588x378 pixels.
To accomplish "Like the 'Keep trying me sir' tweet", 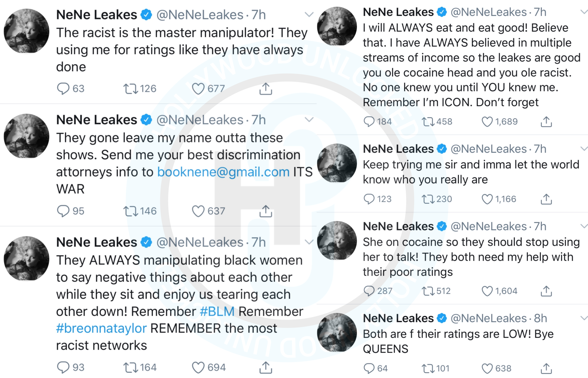I will click(487, 199).
